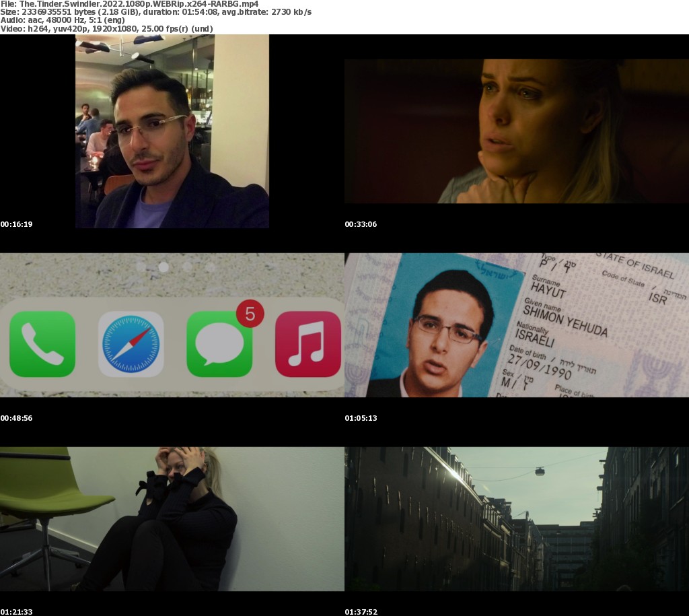Image resolution: width=689 pixels, height=616 pixels.
Task: Jump to the 01:37:52 timestamp
Action: [x=361, y=612]
